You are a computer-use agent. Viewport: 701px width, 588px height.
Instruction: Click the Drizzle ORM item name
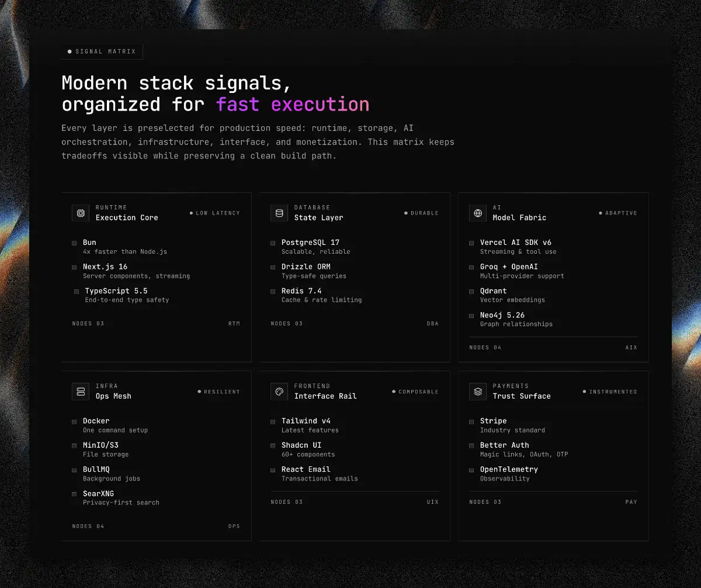[x=306, y=267]
